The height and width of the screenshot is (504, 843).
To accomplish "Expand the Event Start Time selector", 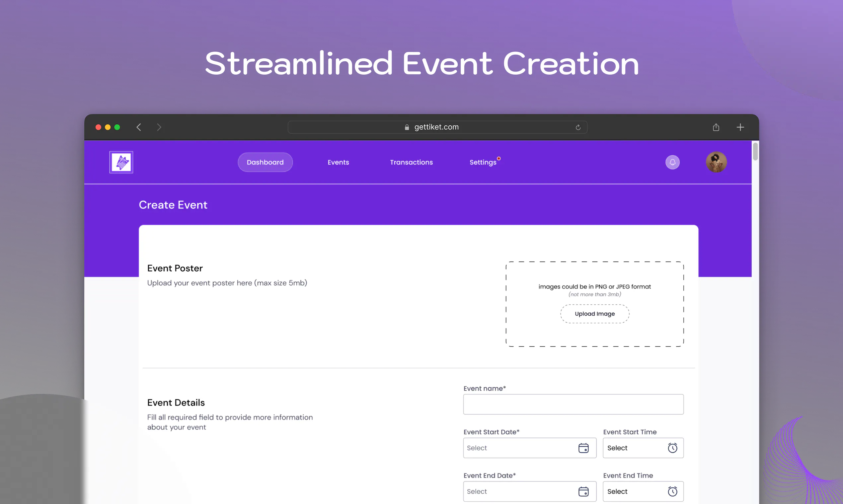I will coord(643,448).
